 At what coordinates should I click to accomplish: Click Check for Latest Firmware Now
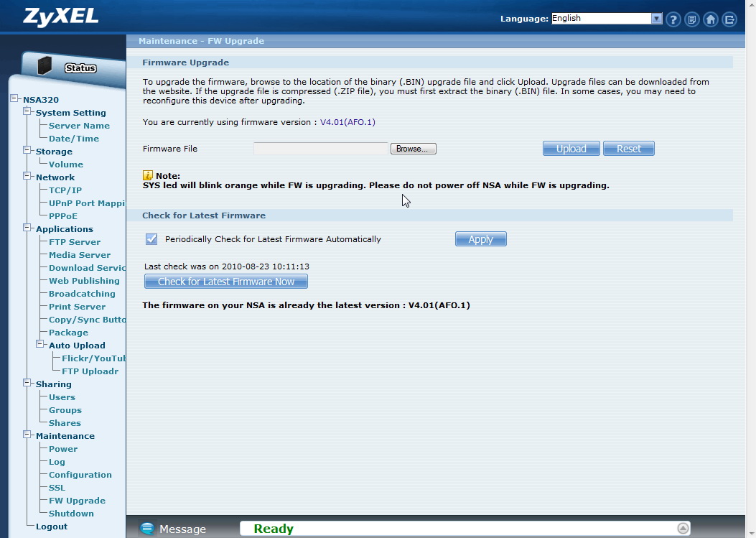tap(226, 282)
